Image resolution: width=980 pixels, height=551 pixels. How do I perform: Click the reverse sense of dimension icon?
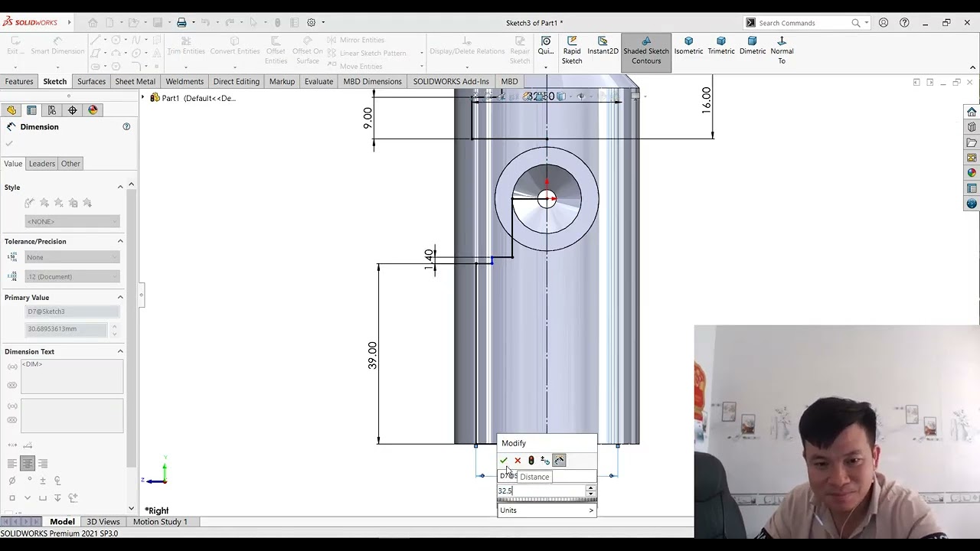(545, 460)
